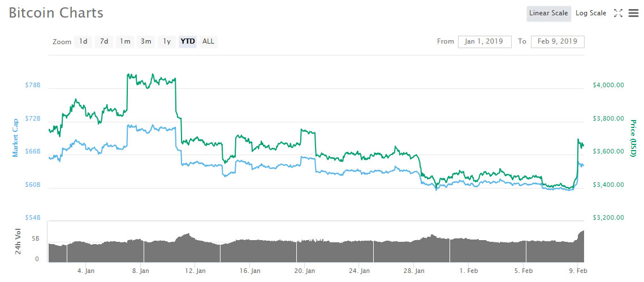This screenshot has width=644, height=282.
Task: Switch to Linear Scale
Action: pyautogui.click(x=548, y=13)
